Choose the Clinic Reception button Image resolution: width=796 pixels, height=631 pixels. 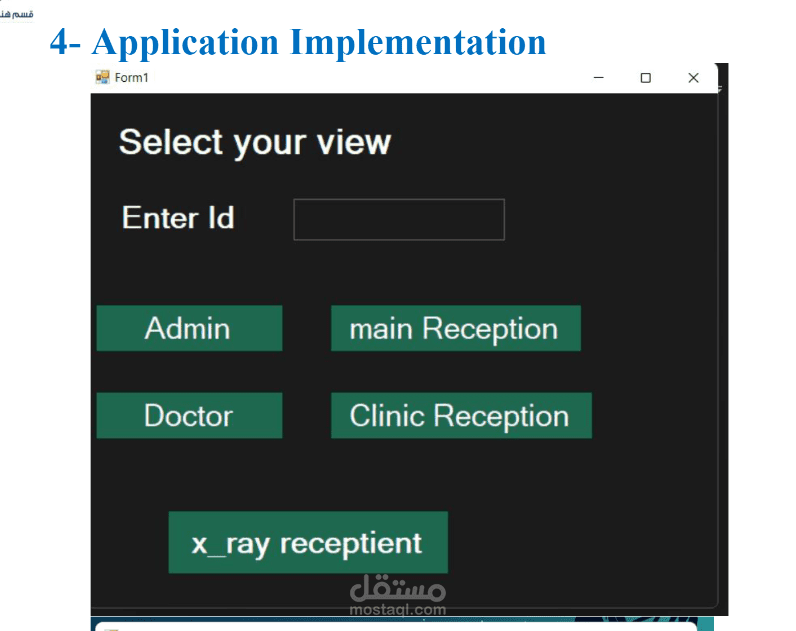click(461, 415)
